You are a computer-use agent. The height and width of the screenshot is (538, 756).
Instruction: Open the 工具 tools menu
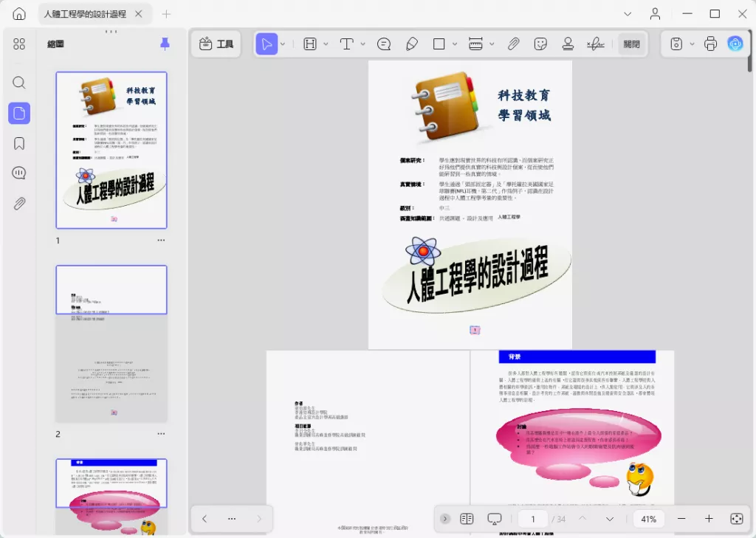tap(216, 44)
